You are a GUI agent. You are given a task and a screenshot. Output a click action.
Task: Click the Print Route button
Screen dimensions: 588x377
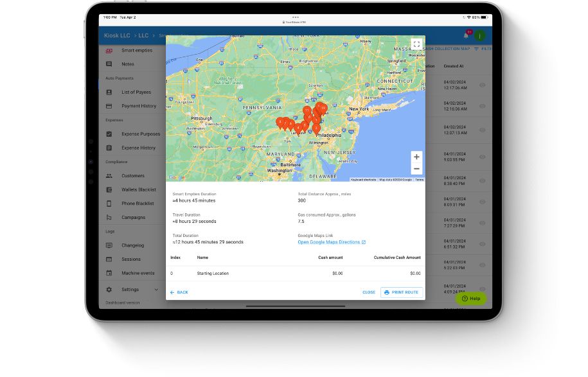402,292
